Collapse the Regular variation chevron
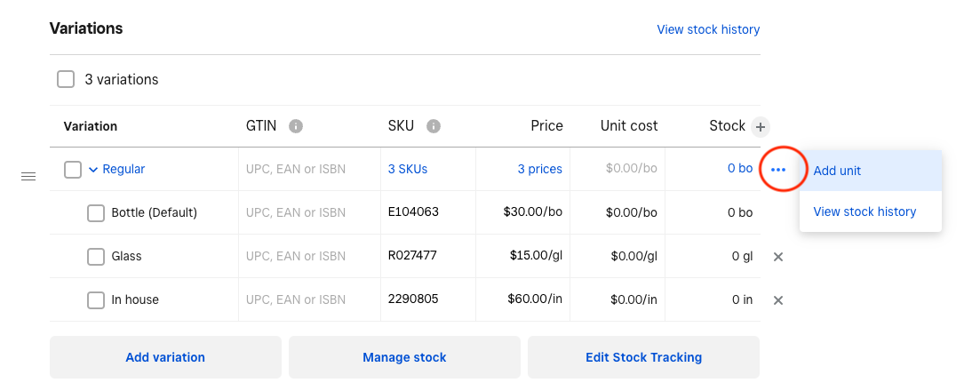The height and width of the screenshot is (391, 980). [x=92, y=170]
